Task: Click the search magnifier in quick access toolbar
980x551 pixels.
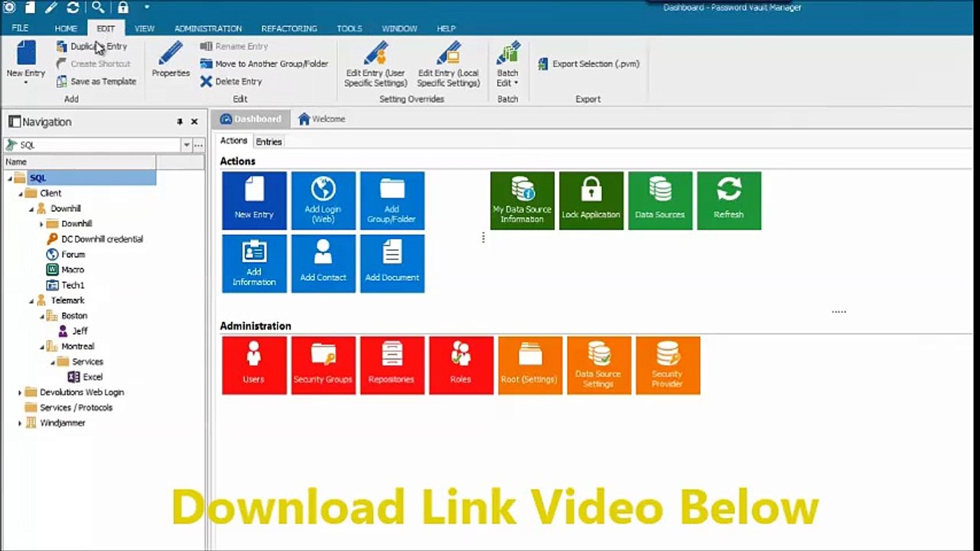Action: coord(98,8)
